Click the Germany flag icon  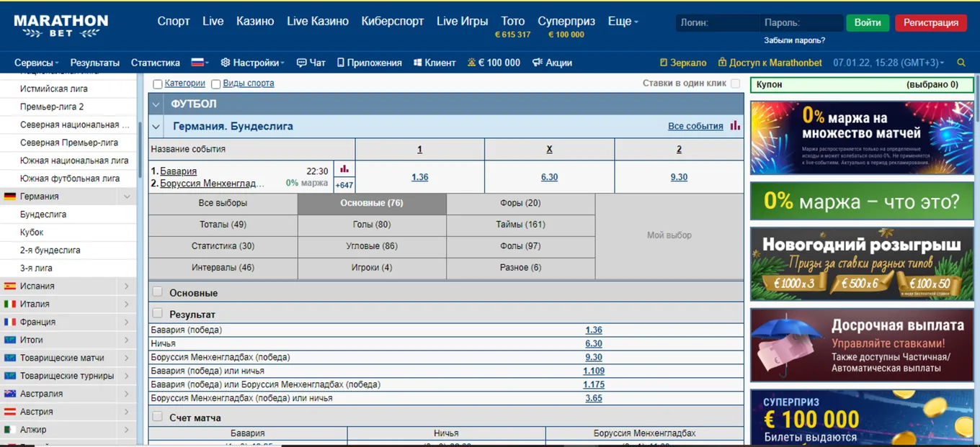click(10, 197)
